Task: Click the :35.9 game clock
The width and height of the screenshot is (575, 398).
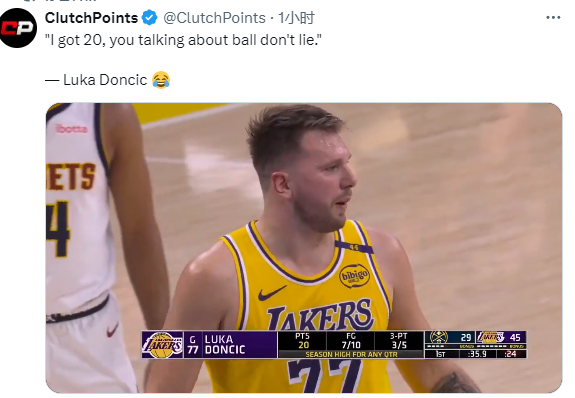Action: click(x=477, y=354)
